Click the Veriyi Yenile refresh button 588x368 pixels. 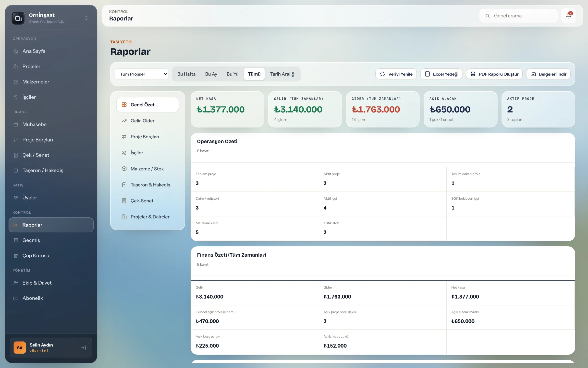(396, 74)
